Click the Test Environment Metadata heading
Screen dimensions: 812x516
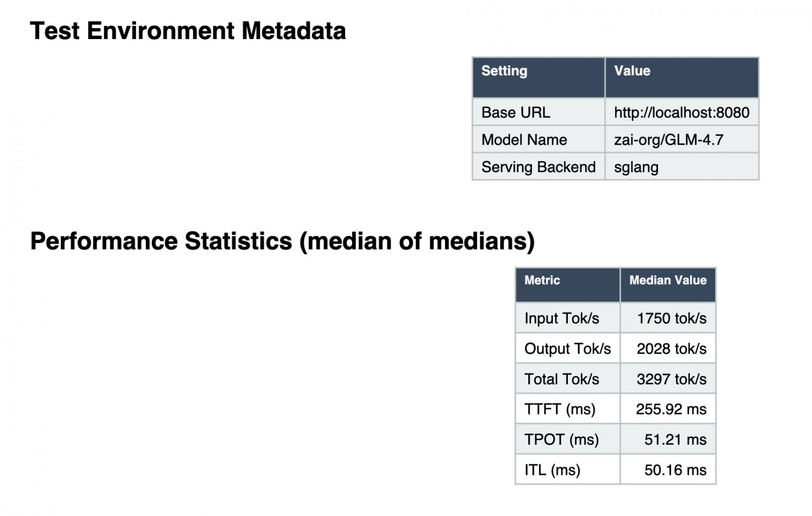tap(188, 31)
